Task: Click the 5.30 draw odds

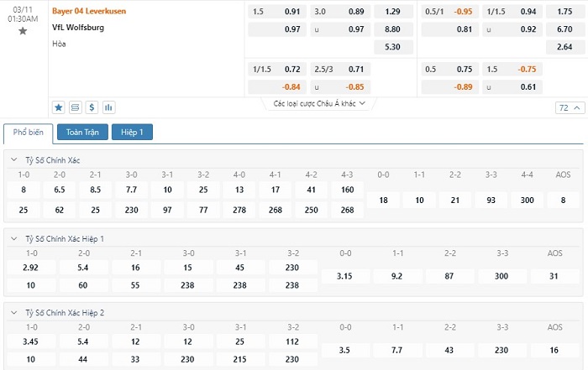Action: pos(392,46)
